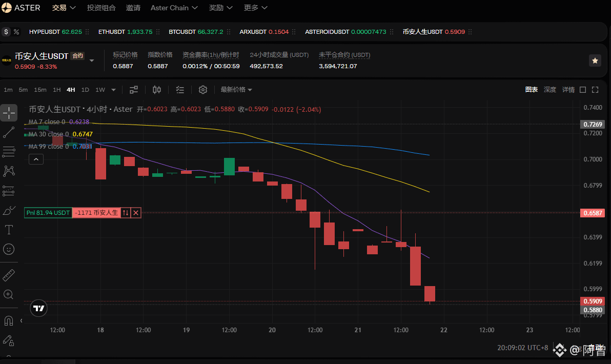Select the 15m timeframe
Screen dimensions: 611x364
click(x=40, y=90)
